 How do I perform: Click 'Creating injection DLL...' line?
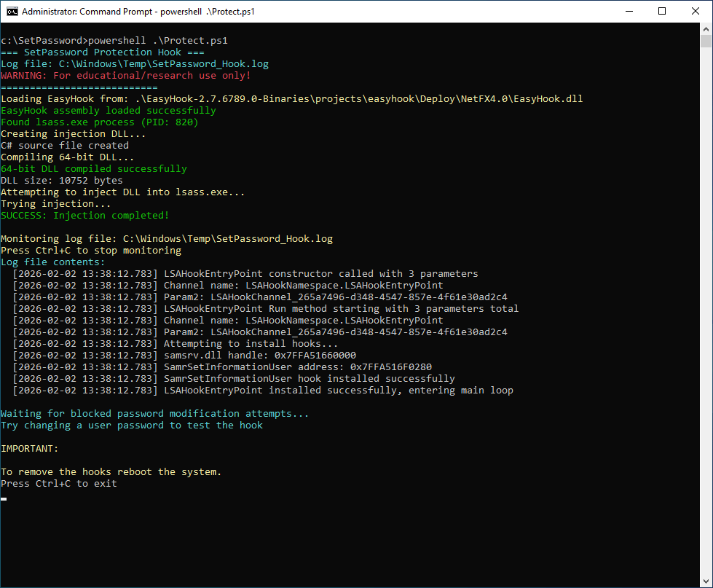[74, 133]
